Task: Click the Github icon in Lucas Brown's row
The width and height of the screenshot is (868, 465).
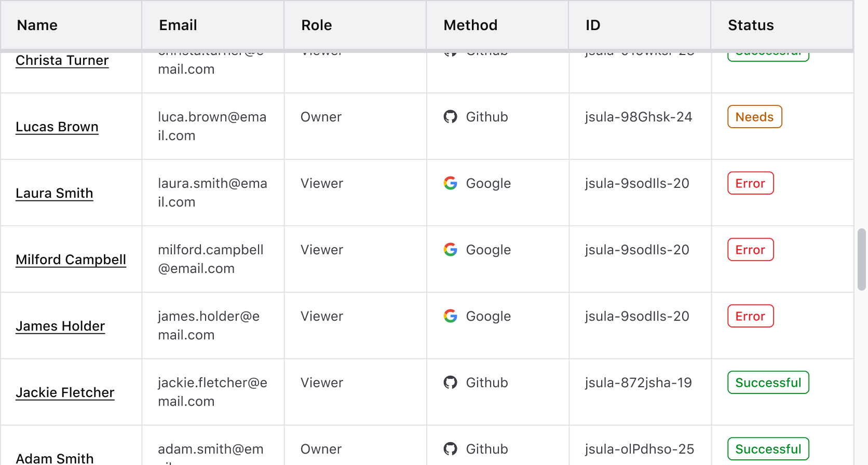Action: (x=450, y=117)
